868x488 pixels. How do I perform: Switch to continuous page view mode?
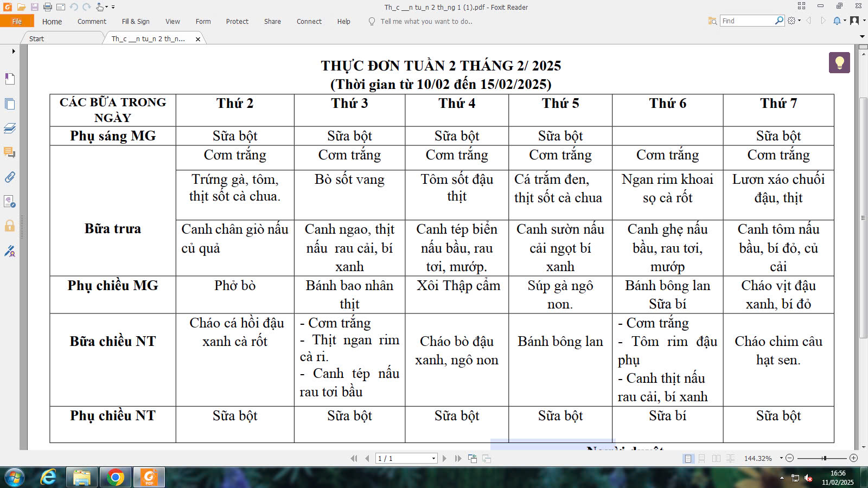coord(702,459)
